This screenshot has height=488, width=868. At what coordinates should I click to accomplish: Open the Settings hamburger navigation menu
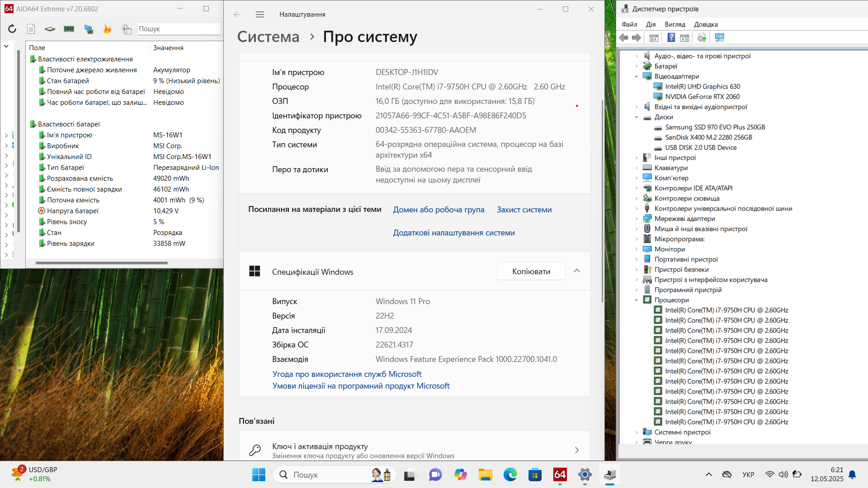point(260,14)
